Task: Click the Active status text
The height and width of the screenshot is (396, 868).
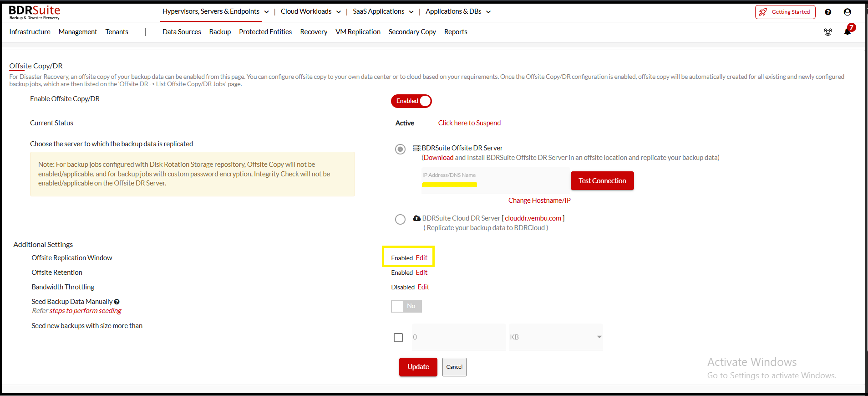Action: (x=405, y=123)
